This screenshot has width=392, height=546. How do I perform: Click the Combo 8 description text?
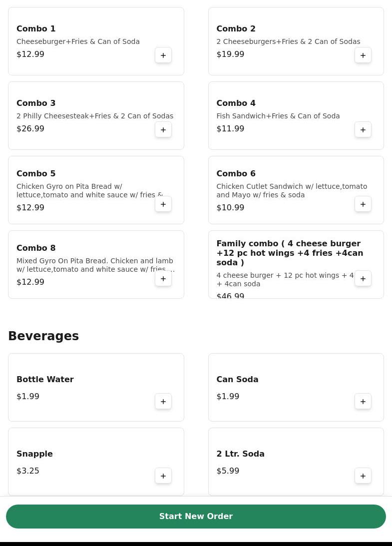click(x=95, y=265)
